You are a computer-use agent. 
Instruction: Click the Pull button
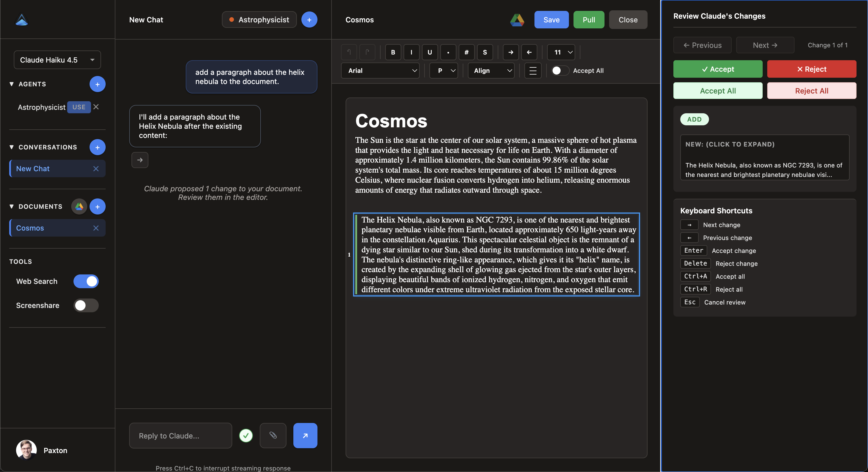(x=588, y=19)
